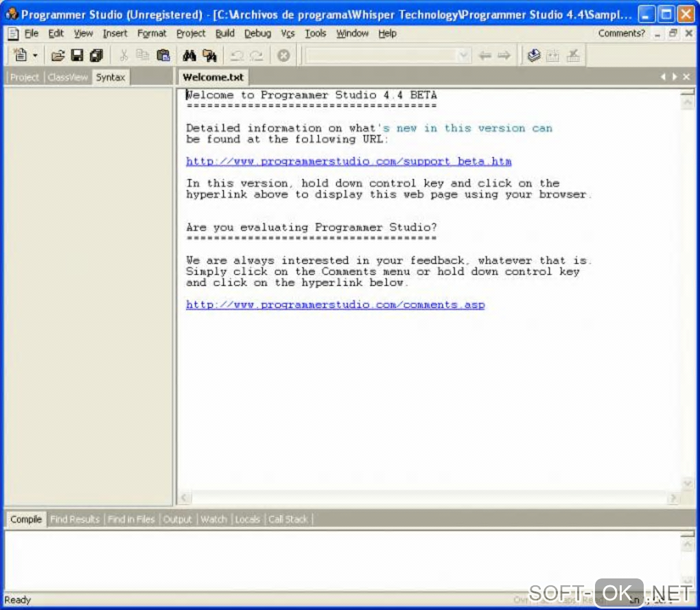The image size is (700, 610).
Task: Switch to the Locals tab
Action: 247,519
